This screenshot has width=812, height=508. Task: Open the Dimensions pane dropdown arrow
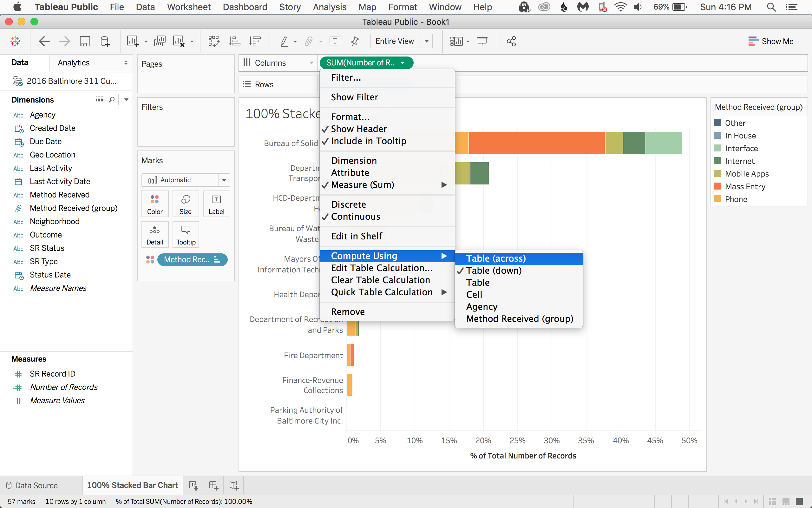pyautogui.click(x=126, y=100)
